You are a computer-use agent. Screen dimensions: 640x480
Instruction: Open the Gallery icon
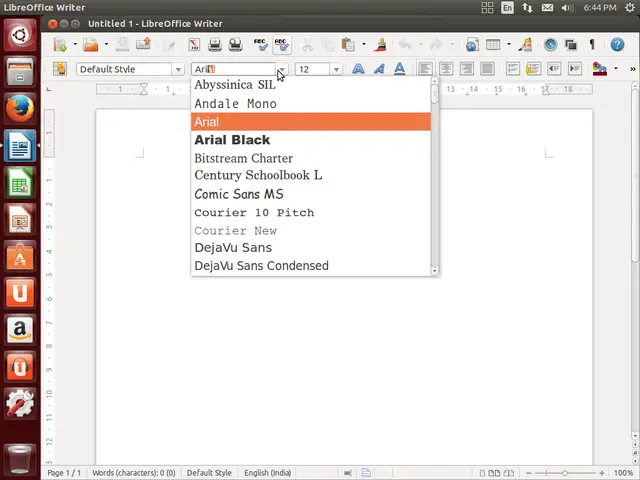[571, 44]
